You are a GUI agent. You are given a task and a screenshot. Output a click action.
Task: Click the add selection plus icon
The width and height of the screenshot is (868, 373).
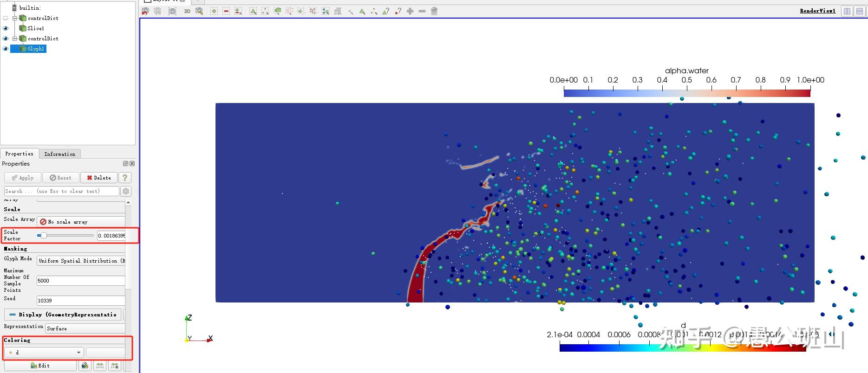214,11
